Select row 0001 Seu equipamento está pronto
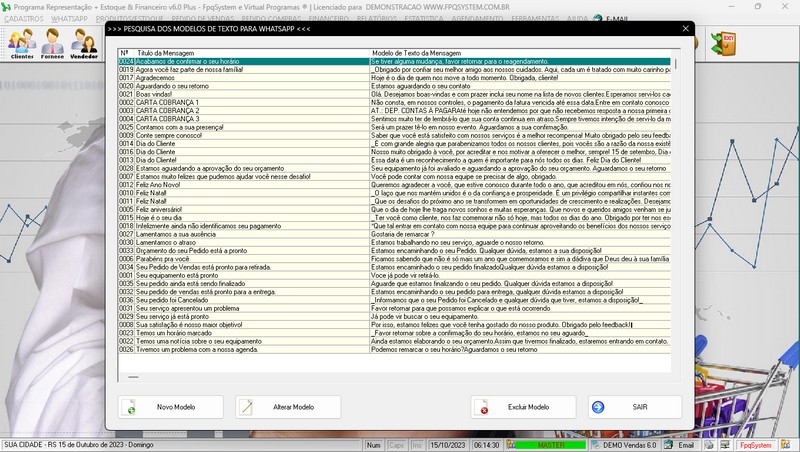This screenshot has width=800, height=452. pos(394,275)
